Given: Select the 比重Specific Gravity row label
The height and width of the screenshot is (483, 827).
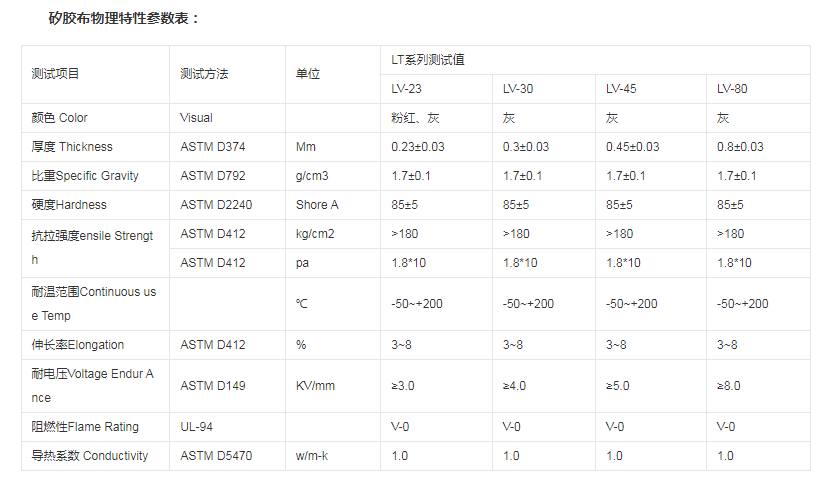Looking at the screenshot, I should (85, 176).
